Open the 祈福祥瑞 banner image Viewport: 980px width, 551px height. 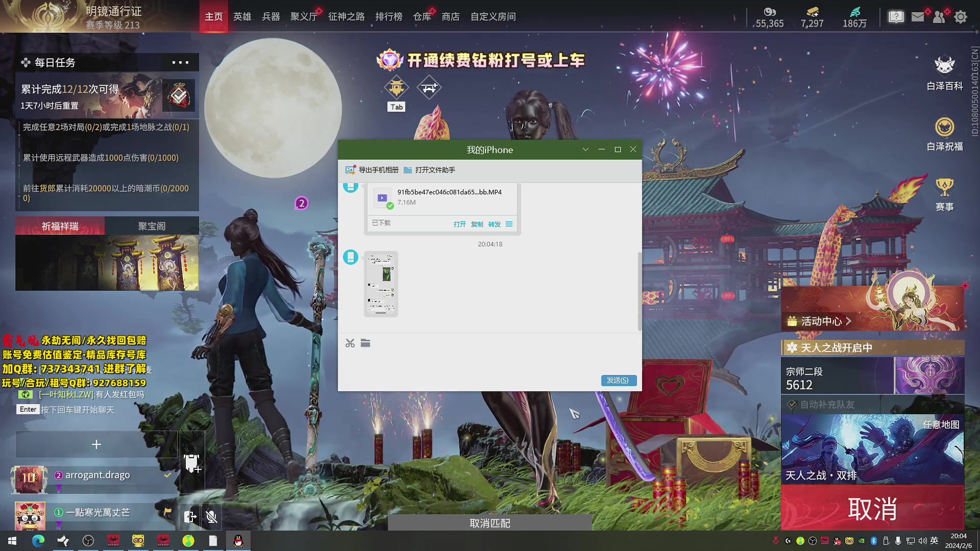tap(107, 263)
